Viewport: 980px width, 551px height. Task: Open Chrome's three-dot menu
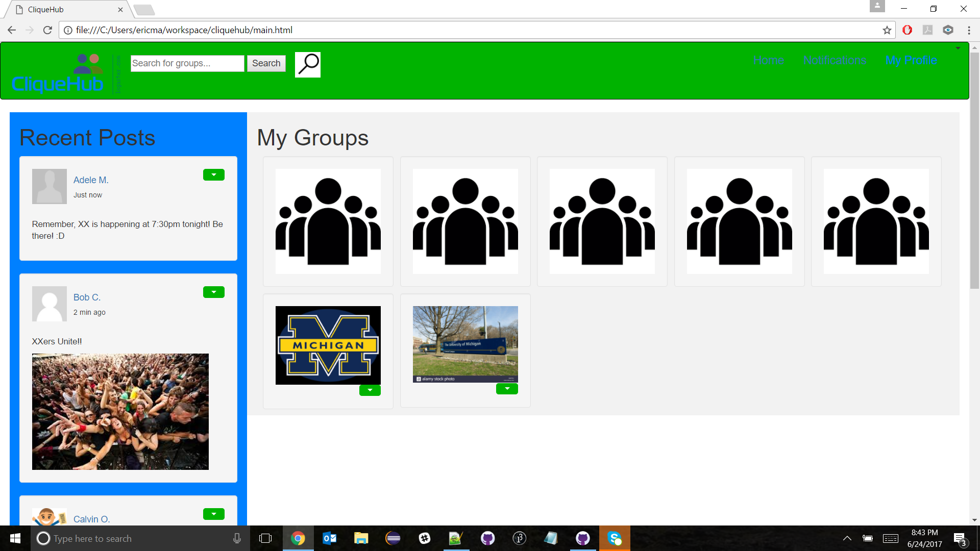968,30
